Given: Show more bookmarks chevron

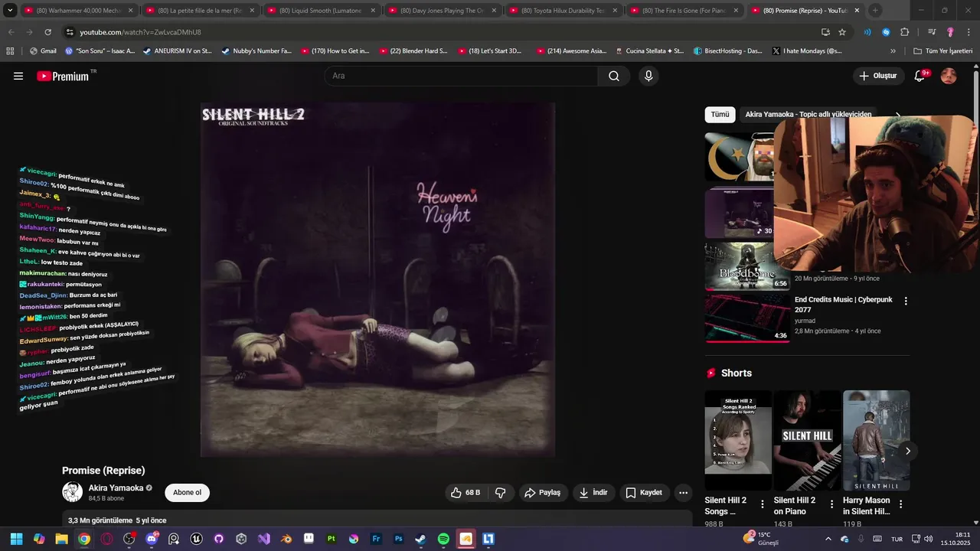Looking at the screenshot, I should pos(893,51).
